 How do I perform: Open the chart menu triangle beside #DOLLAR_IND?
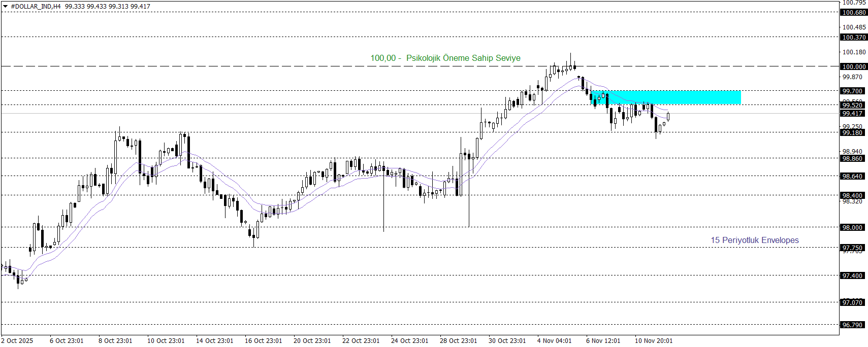click(6, 7)
